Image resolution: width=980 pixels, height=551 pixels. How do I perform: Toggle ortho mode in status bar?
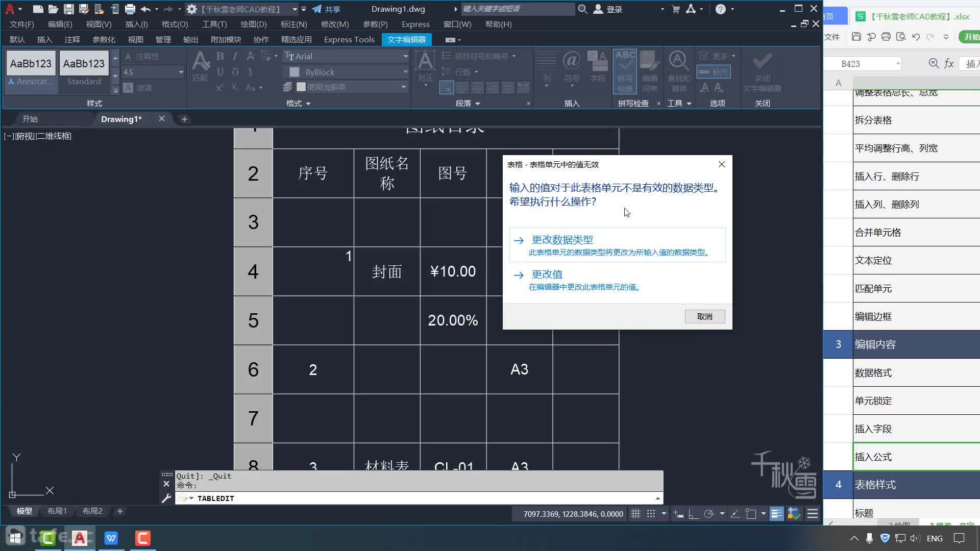click(693, 514)
